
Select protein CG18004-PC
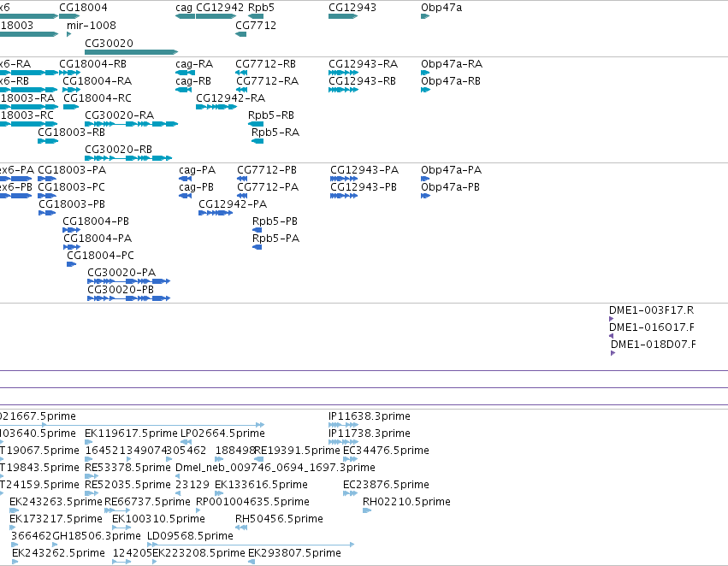tap(100, 256)
